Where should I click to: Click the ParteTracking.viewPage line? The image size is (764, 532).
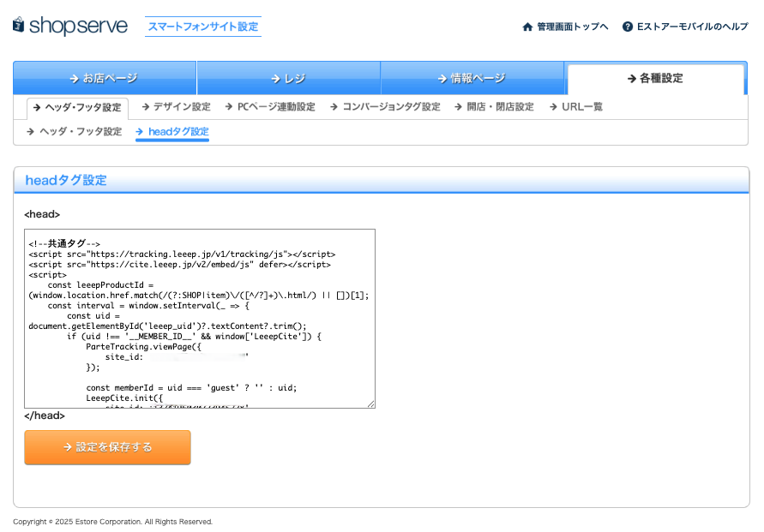[x=143, y=347]
